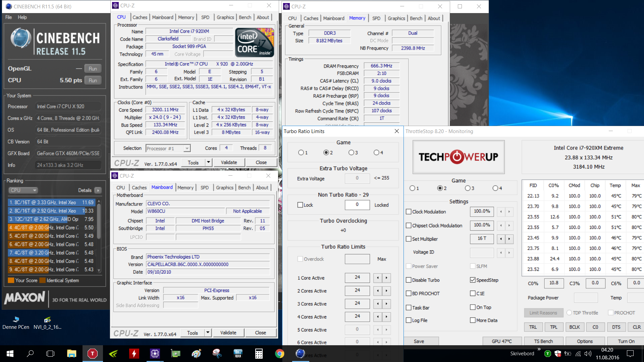Toggle C1E checkbox
This screenshot has height=362, width=644.
(473, 294)
